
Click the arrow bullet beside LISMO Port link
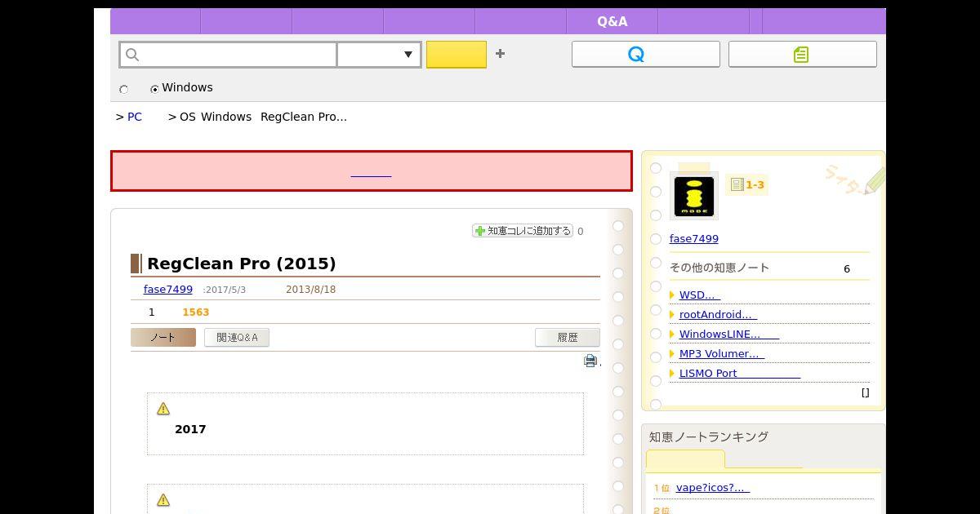[672, 374]
